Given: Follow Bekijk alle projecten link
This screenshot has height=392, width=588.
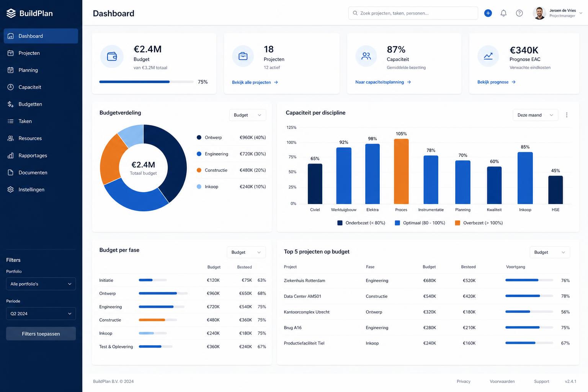Looking at the screenshot, I should 255,82.
